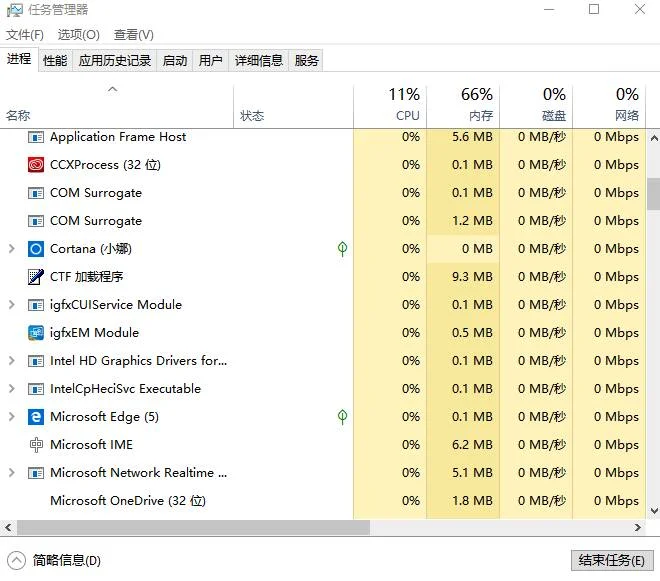Click the Intel HD Graphics Drivers icon
Viewport: 660px width, 581px height.
pyautogui.click(x=36, y=361)
